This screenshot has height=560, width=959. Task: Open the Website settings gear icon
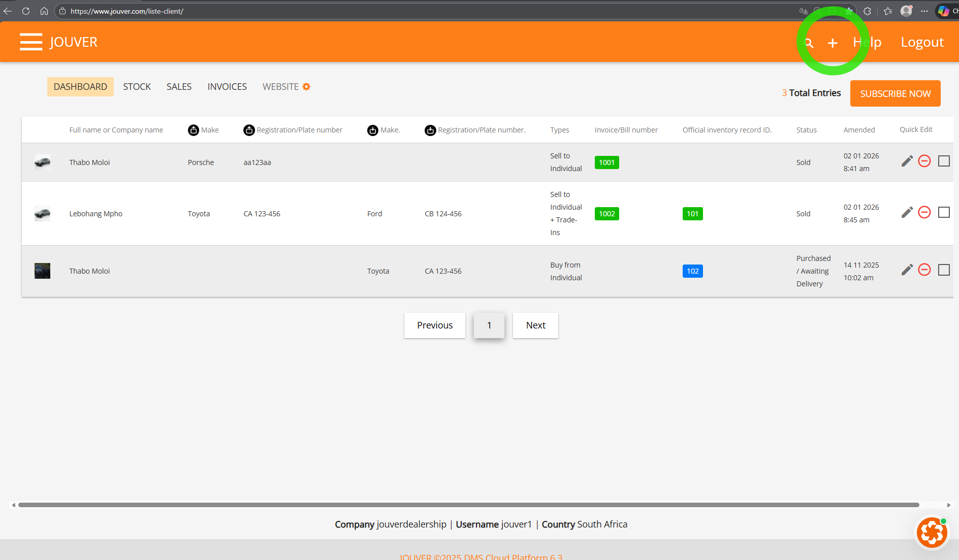coord(306,87)
